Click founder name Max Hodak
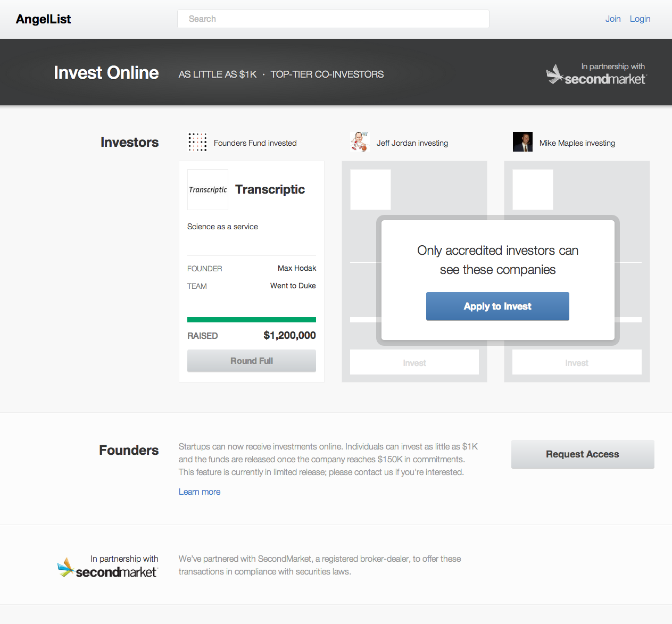672x624 pixels. (297, 268)
